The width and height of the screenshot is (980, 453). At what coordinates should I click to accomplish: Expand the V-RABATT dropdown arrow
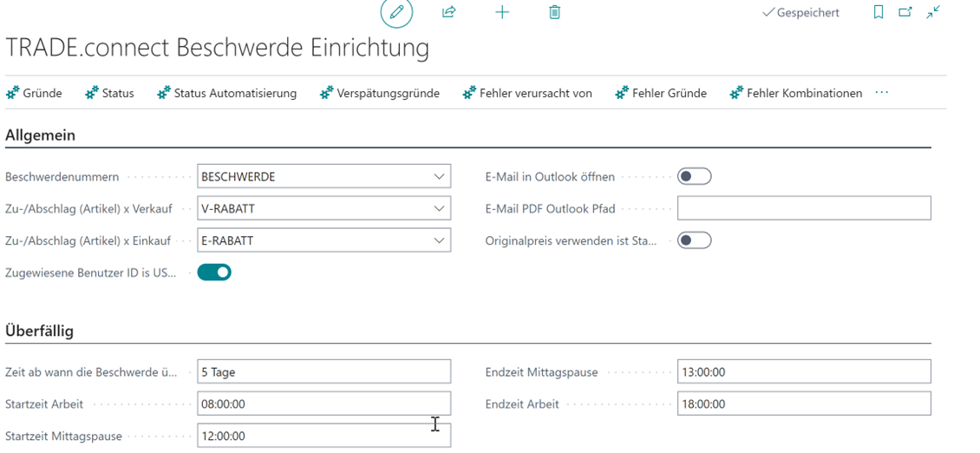tap(439, 209)
